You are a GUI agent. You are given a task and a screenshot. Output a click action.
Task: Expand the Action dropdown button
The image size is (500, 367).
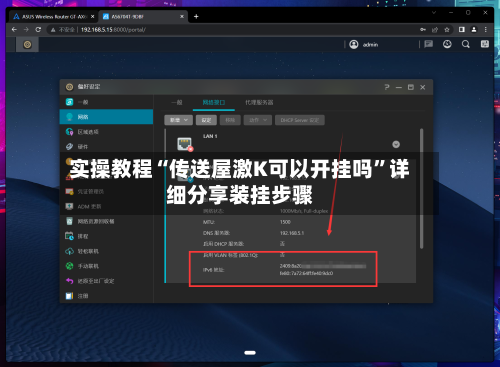(258, 120)
